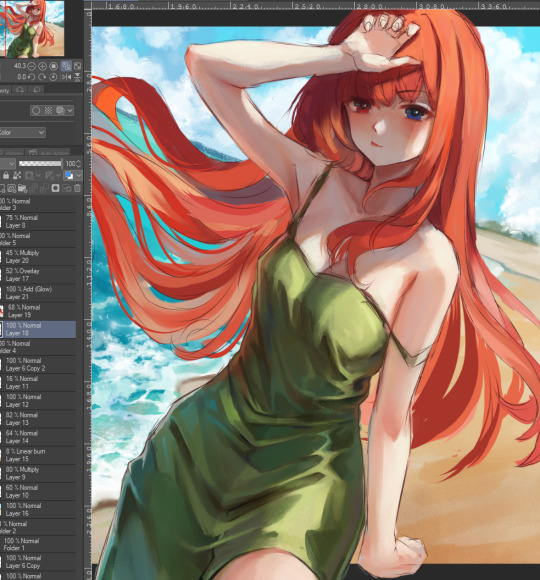Select Layer 20 with 45% Multiply
540x580 pixels.
(38, 257)
